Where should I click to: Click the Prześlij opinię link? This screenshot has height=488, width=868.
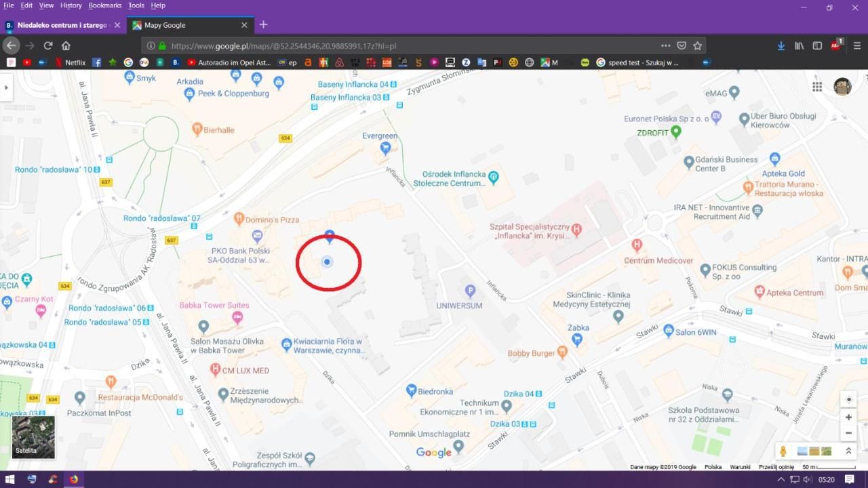point(776,467)
